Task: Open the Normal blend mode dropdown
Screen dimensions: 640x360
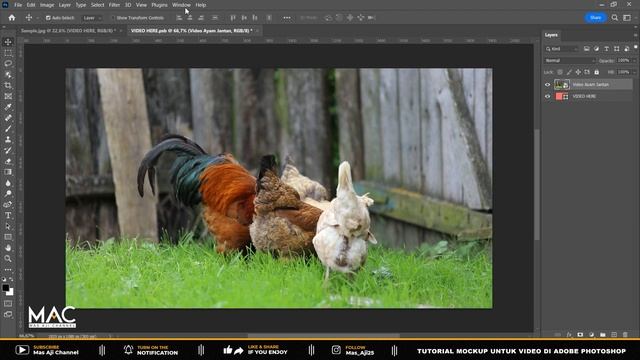Action: [x=570, y=60]
